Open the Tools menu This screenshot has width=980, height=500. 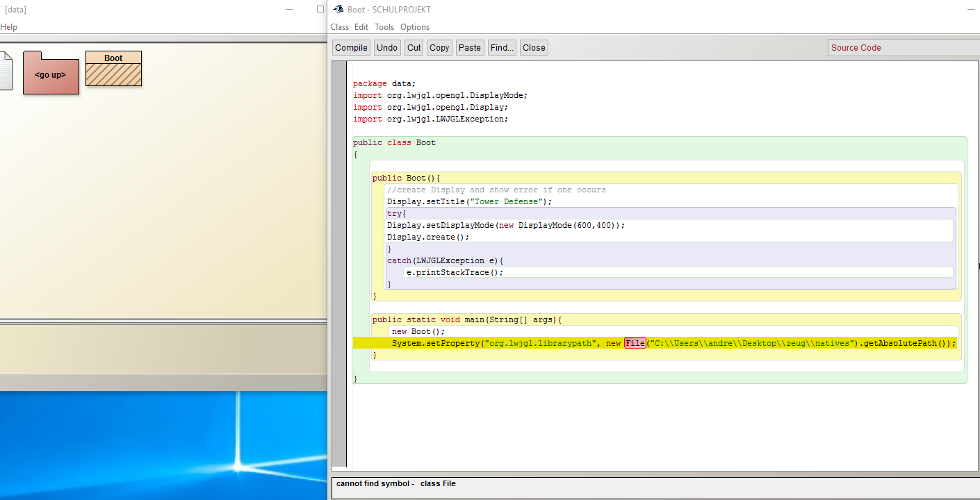pos(384,27)
